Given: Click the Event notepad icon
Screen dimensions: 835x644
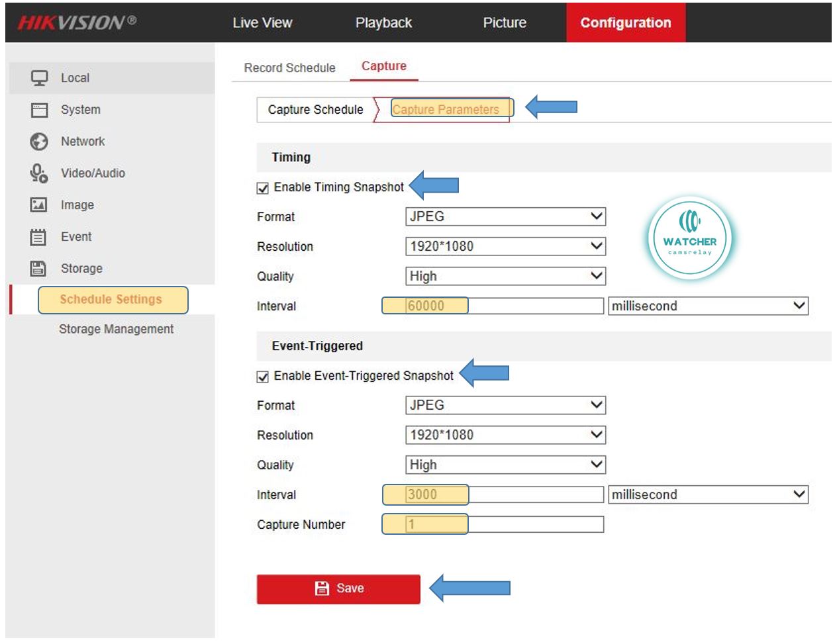Looking at the screenshot, I should (x=38, y=237).
